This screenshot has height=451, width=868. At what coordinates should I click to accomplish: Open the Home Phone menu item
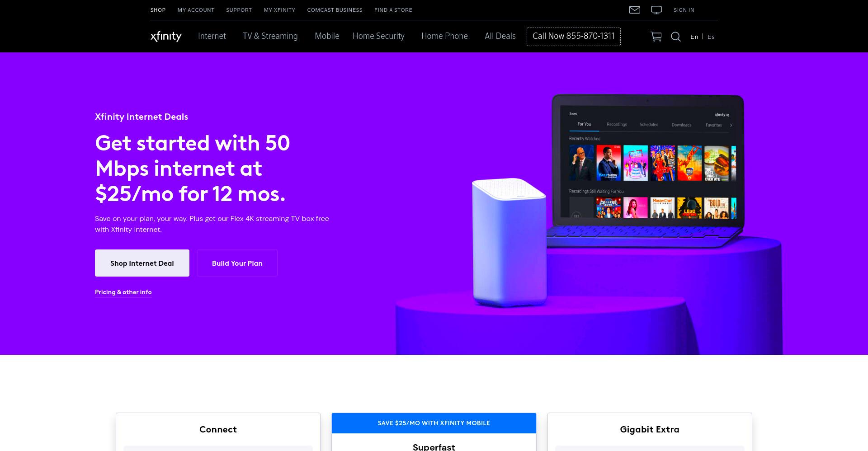coord(444,36)
